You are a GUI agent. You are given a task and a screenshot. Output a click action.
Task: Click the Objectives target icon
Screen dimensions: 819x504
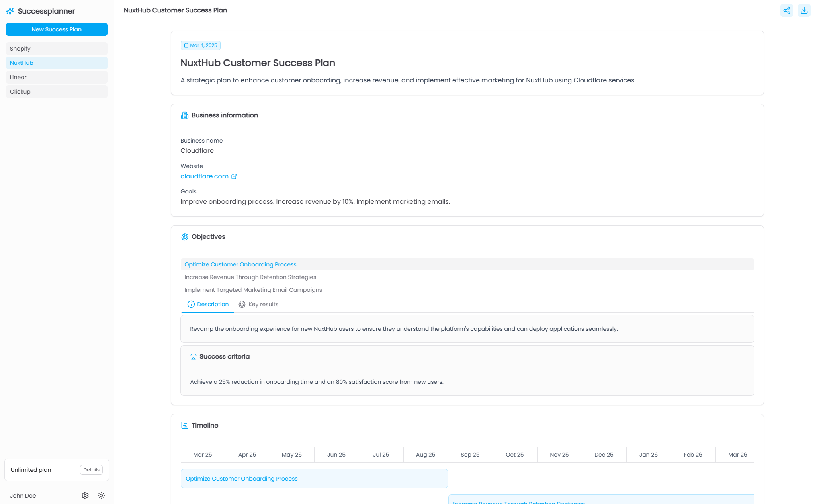click(184, 236)
